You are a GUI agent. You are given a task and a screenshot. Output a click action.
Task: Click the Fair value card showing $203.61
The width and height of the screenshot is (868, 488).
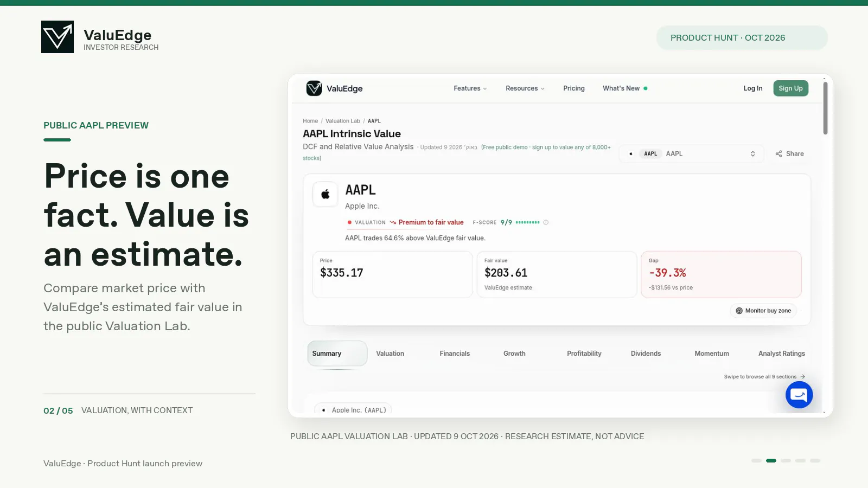pos(557,274)
